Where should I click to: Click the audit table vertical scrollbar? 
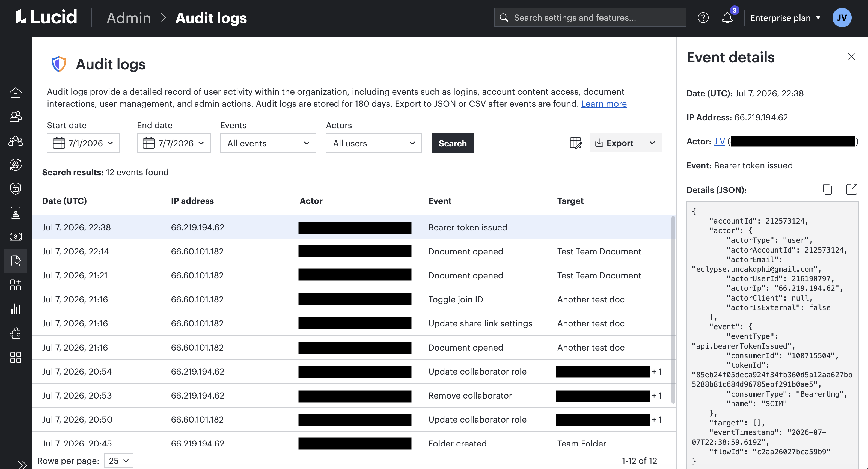tap(673, 310)
